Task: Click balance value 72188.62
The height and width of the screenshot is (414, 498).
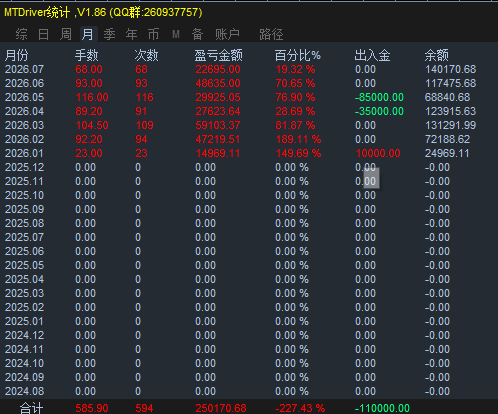Action: click(447, 139)
